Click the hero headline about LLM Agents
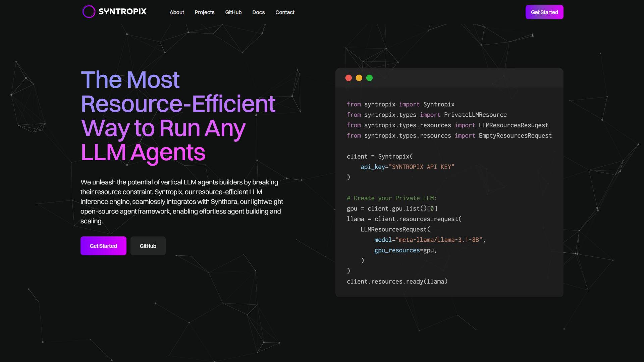 click(178, 116)
